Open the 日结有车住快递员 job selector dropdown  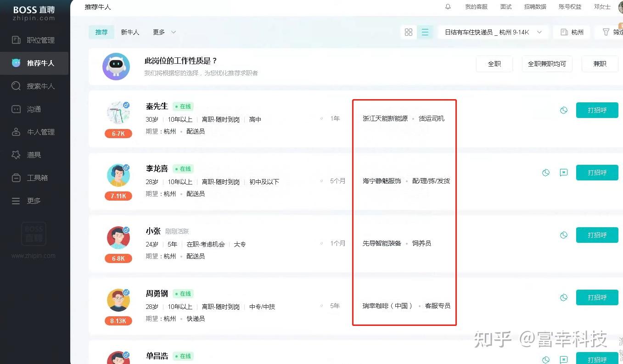coord(494,32)
